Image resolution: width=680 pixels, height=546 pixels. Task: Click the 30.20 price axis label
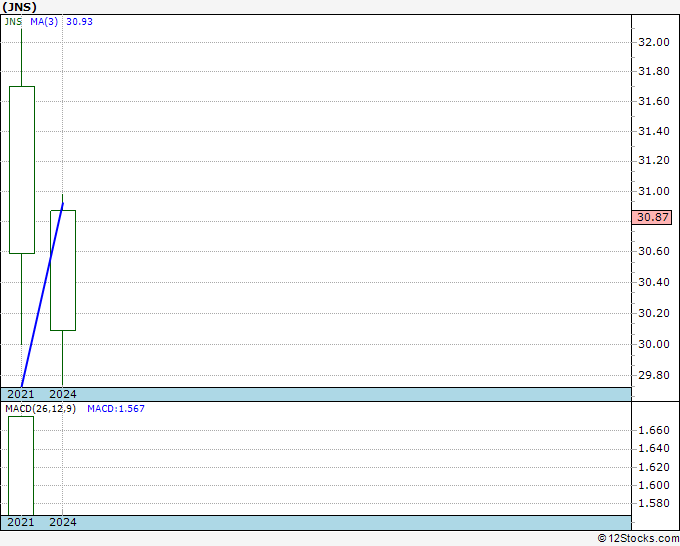pyautogui.click(x=654, y=313)
